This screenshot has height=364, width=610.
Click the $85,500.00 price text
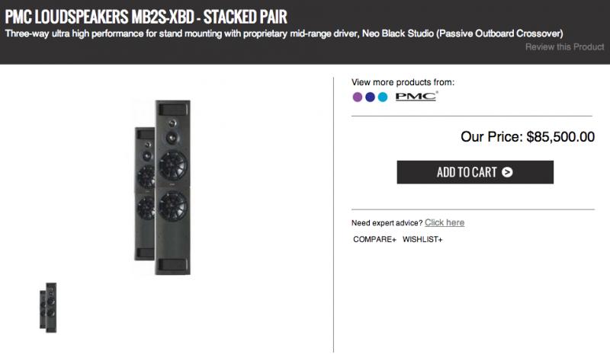point(560,137)
